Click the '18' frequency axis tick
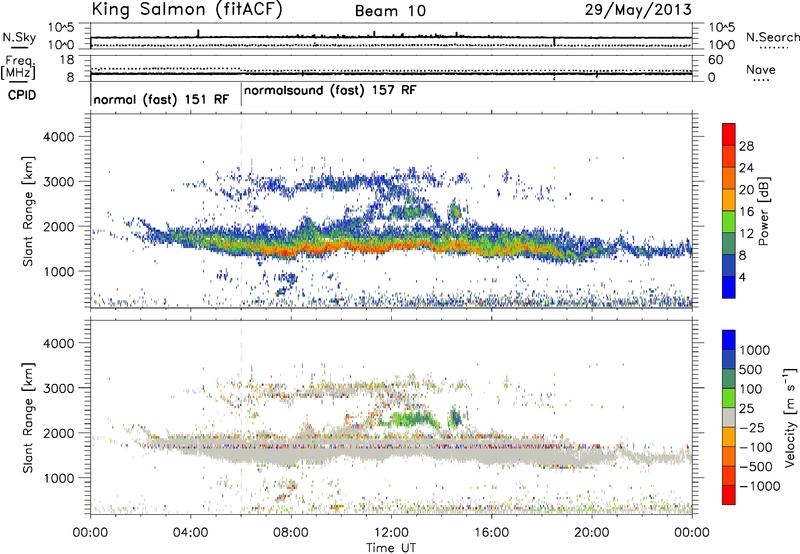Screen dimensions: 800x554 (67, 60)
